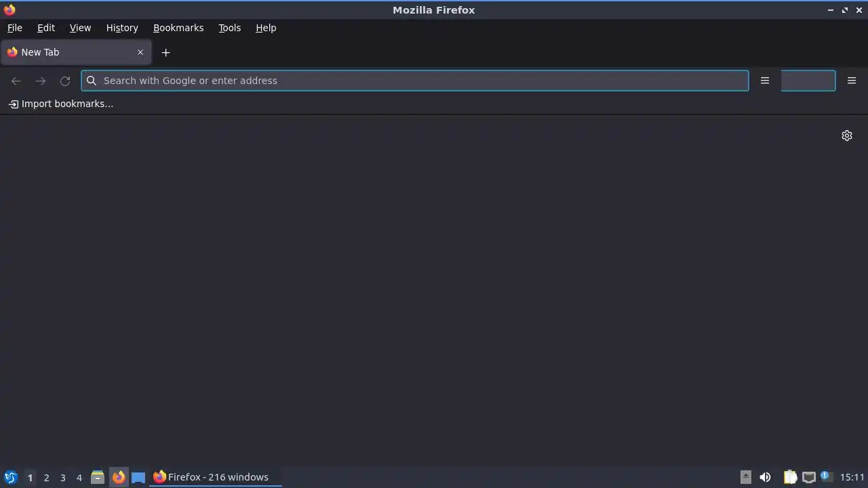The height and width of the screenshot is (488, 868).
Task: Open the network status tray icon
Action: (x=809, y=477)
